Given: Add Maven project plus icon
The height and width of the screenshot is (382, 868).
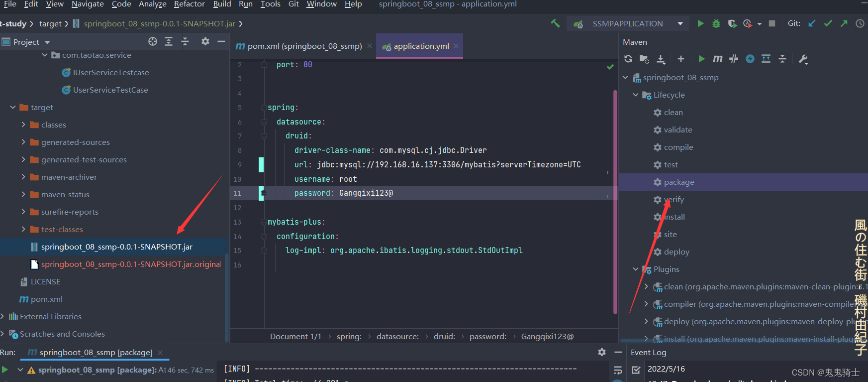Looking at the screenshot, I should pos(681,59).
